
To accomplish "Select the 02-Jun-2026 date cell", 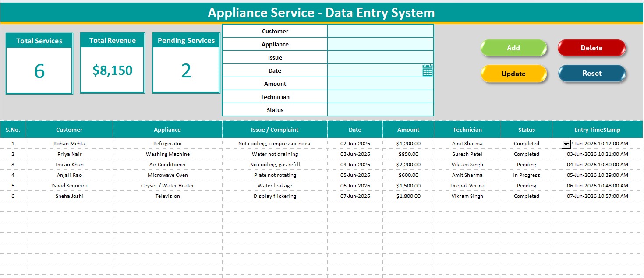I will coord(355,144).
